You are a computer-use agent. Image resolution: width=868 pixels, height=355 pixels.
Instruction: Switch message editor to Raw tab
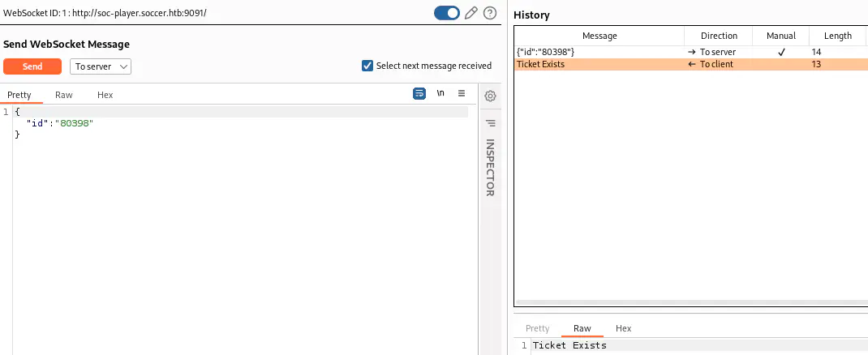pyautogui.click(x=64, y=95)
